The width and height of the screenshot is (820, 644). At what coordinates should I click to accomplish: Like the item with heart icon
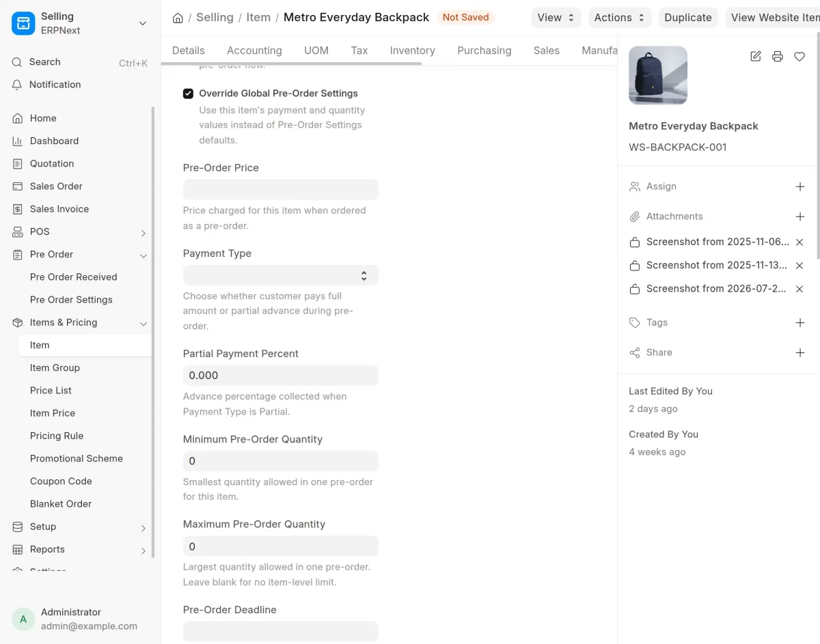click(x=799, y=57)
